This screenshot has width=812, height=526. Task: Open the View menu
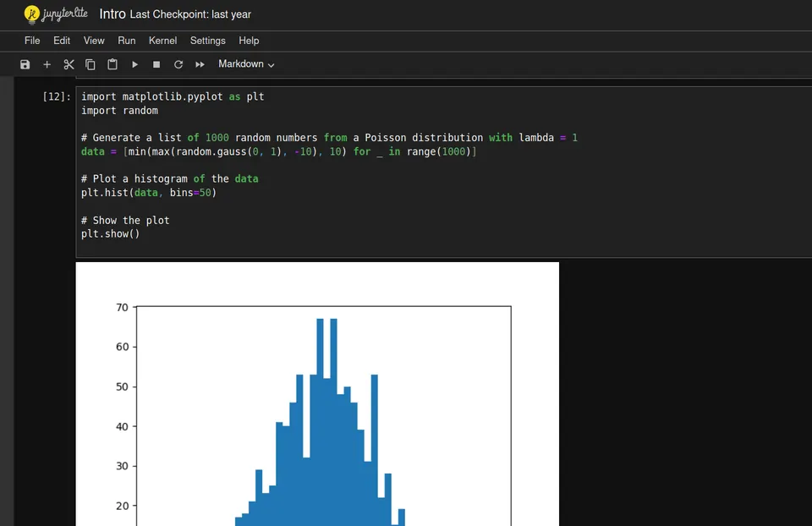tap(94, 41)
